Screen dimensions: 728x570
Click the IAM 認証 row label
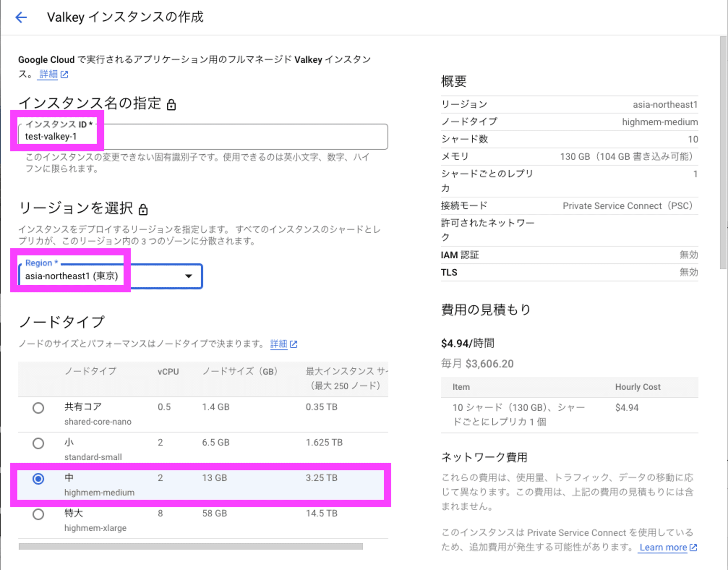point(460,255)
